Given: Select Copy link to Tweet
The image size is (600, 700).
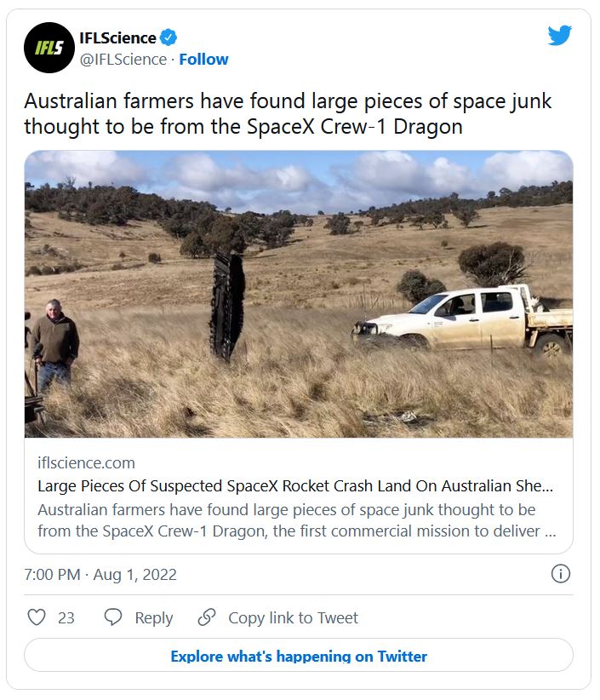Looking at the screenshot, I should coord(293,618).
